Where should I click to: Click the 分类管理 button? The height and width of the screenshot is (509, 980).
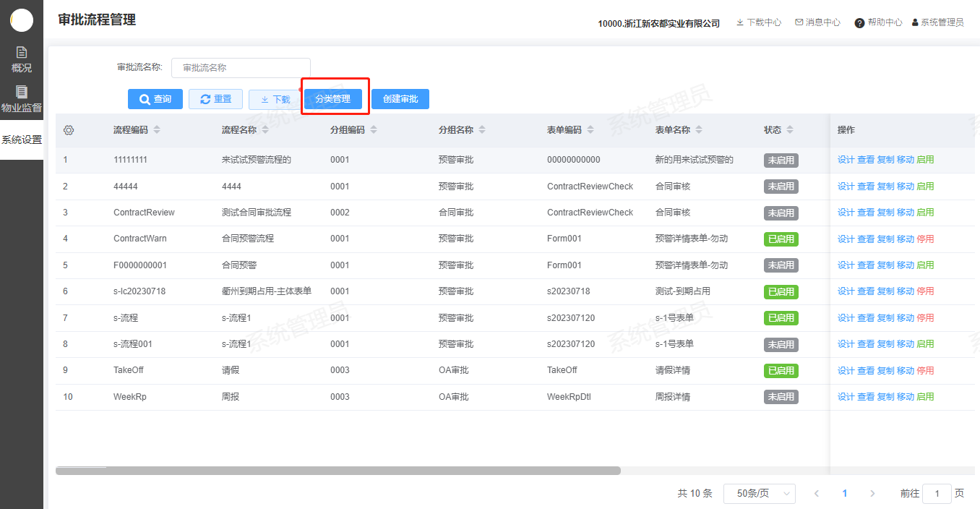click(332, 99)
